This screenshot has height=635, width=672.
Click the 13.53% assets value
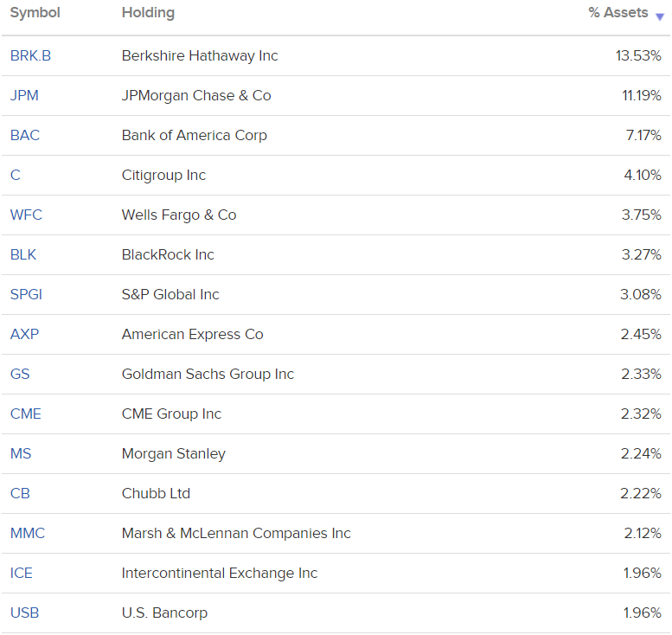point(638,55)
